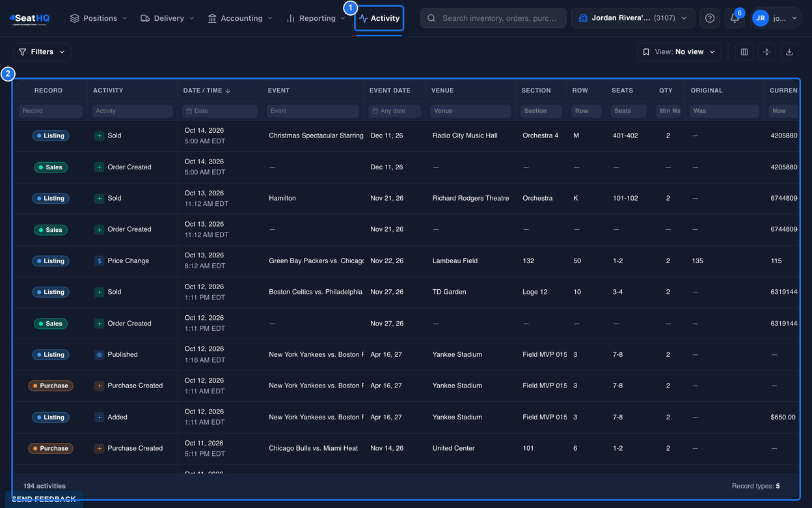Viewport: 812px width, 508px height.
Task: Click the download export icon
Action: point(789,52)
